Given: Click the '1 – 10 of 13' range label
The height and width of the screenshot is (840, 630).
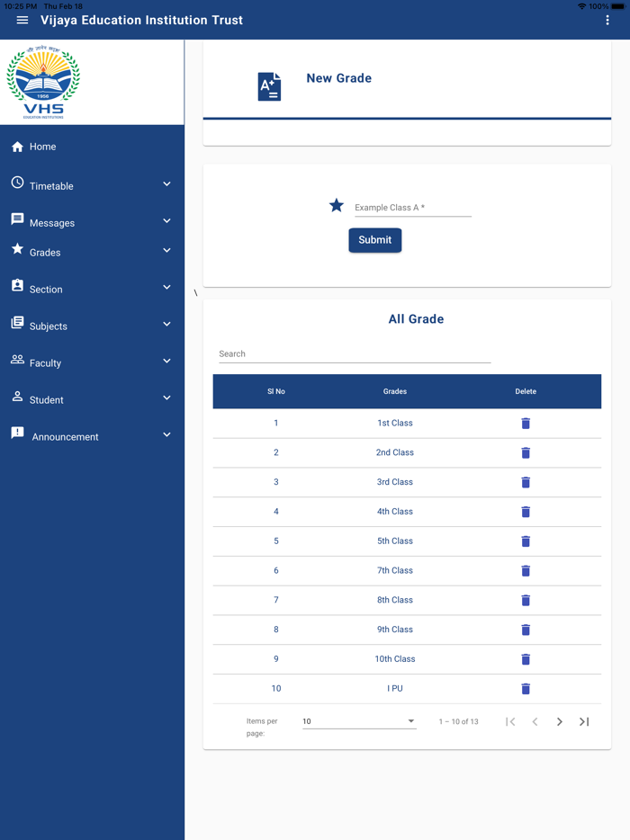Looking at the screenshot, I should pyautogui.click(x=458, y=721).
